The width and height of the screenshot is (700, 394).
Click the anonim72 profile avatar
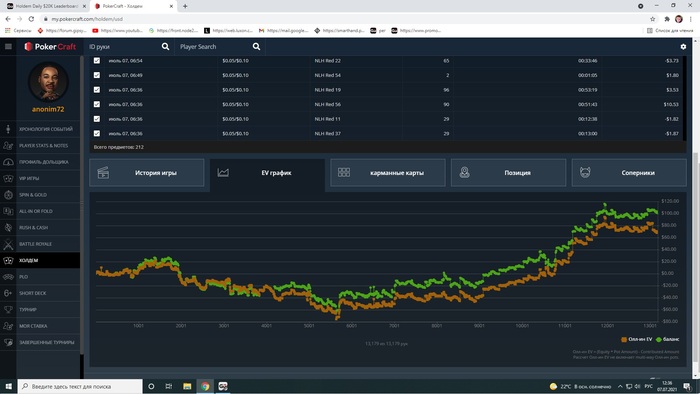(x=48, y=82)
